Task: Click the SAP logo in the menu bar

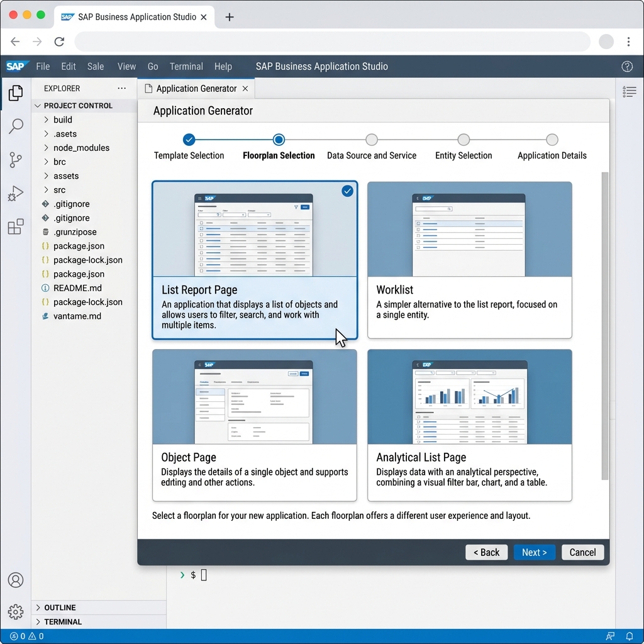Action: 17,66
